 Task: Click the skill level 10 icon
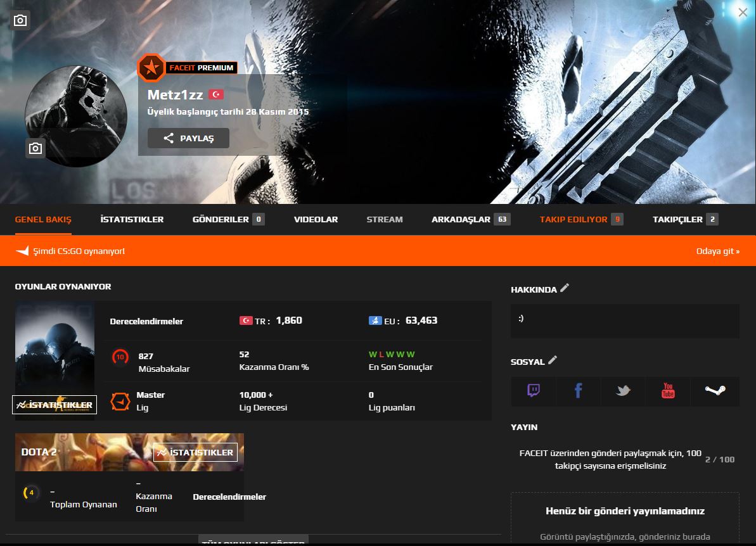(x=120, y=357)
